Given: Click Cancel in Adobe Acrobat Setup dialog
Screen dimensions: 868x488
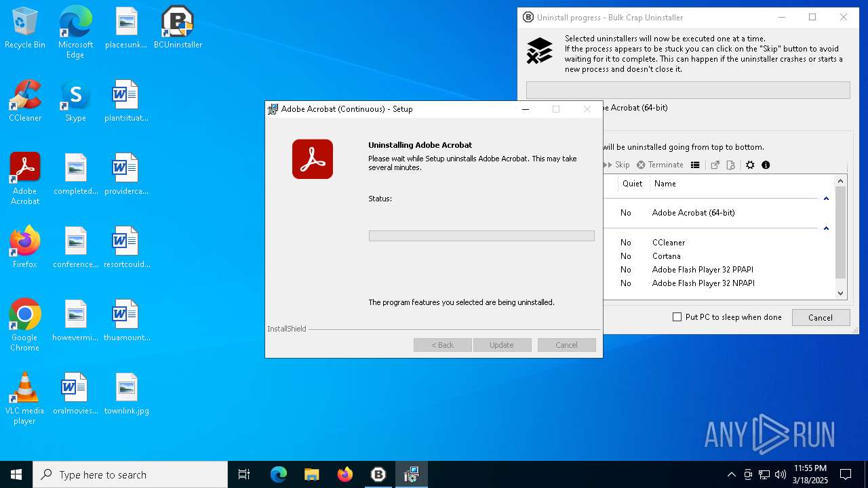Looking at the screenshot, I should coord(567,345).
